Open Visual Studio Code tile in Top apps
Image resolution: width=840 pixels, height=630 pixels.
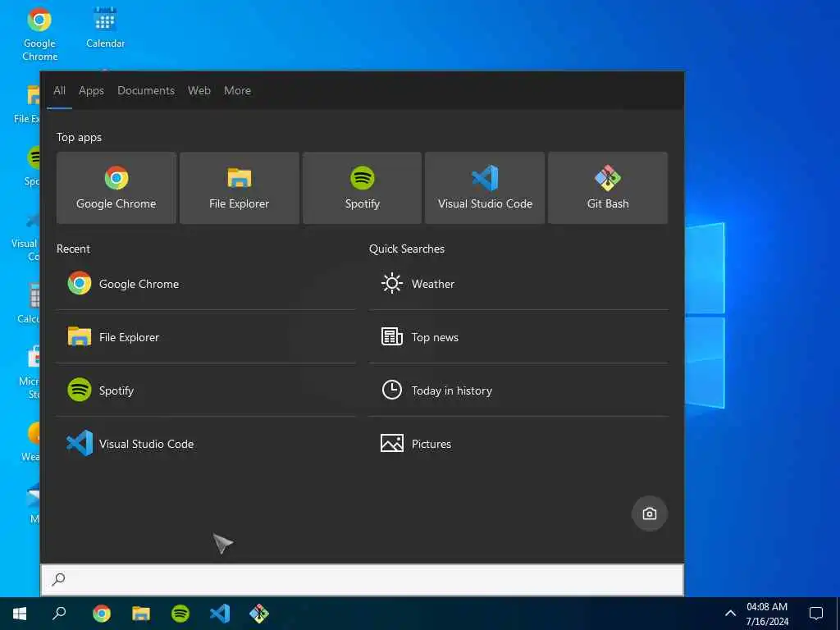click(x=485, y=188)
